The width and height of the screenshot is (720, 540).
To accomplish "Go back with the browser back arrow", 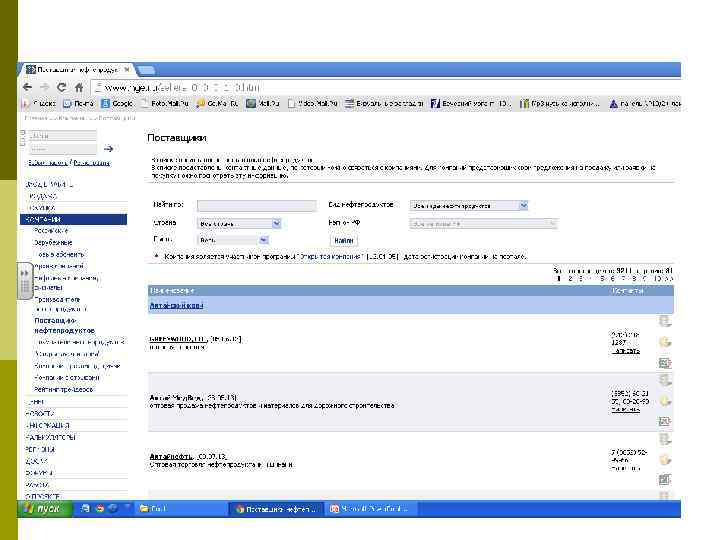I will pos(27,87).
